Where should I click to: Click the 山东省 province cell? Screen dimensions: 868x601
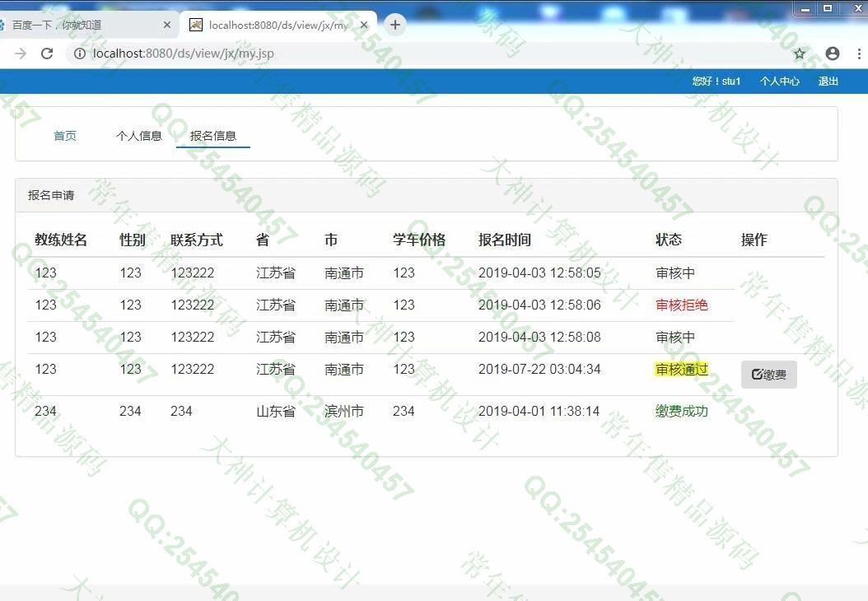click(x=276, y=411)
